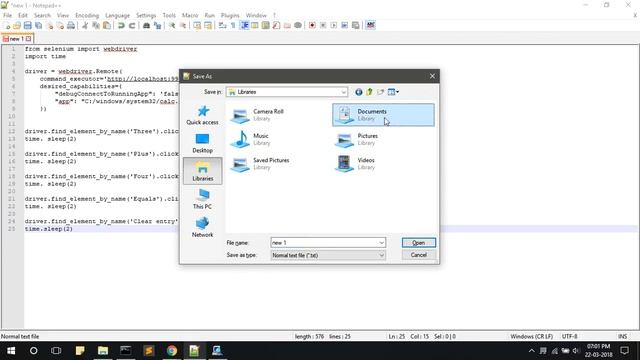Close the new 1 tab
The height and width of the screenshot is (360, 640).
click(29, 39)
